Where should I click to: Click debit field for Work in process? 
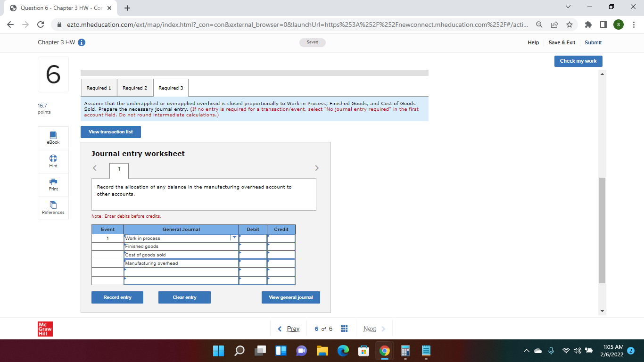point(253,238)
